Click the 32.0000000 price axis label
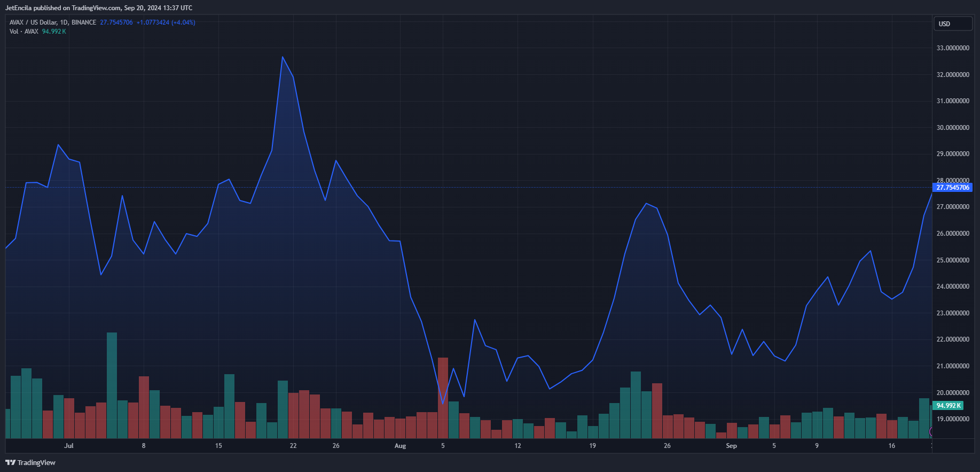 953,75
